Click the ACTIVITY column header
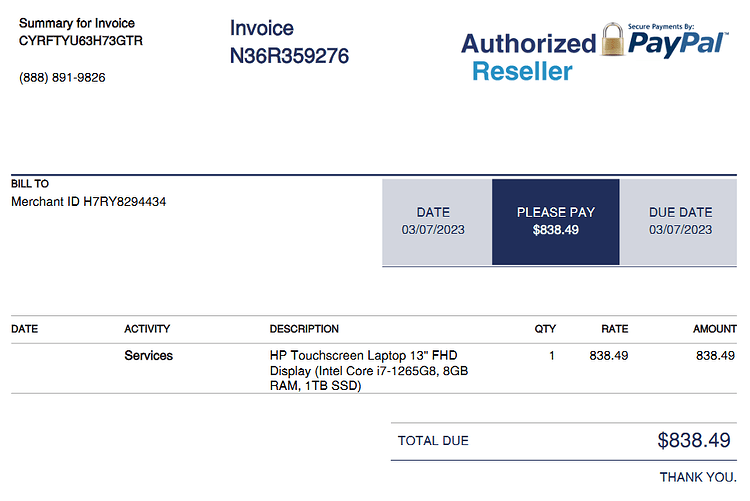This screenshot has width=750, height=501. point(147,329)
